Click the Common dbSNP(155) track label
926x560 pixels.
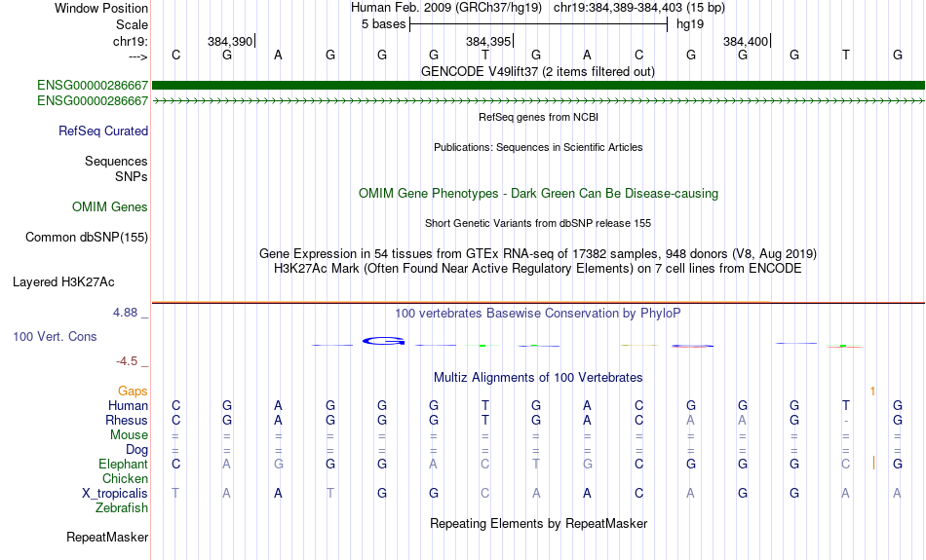[86, 238]
